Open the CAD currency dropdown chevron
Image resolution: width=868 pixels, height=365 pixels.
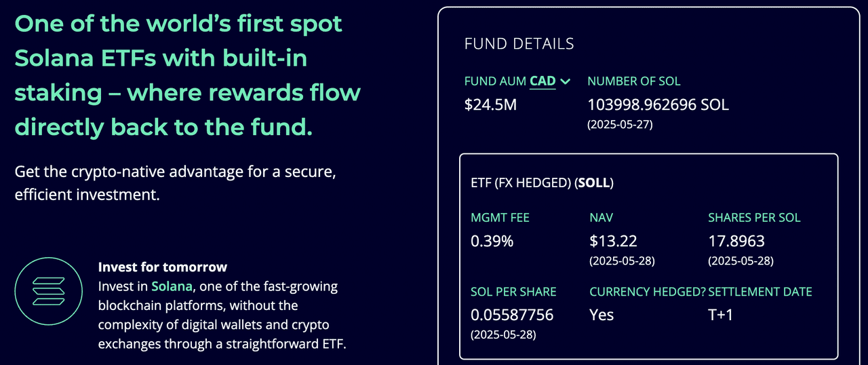pyautogui.click(x=565, y=81)
